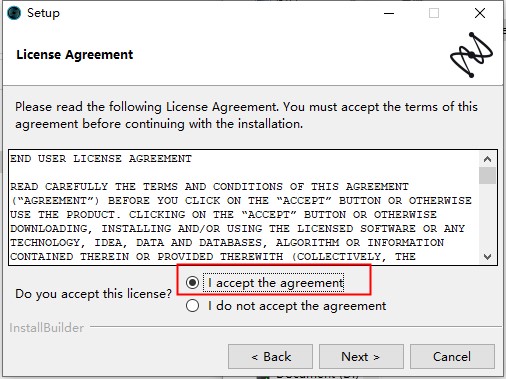Screen dimensions: 506x379
Task: Close the Setup dialog with X
Action: pos(480,13)
